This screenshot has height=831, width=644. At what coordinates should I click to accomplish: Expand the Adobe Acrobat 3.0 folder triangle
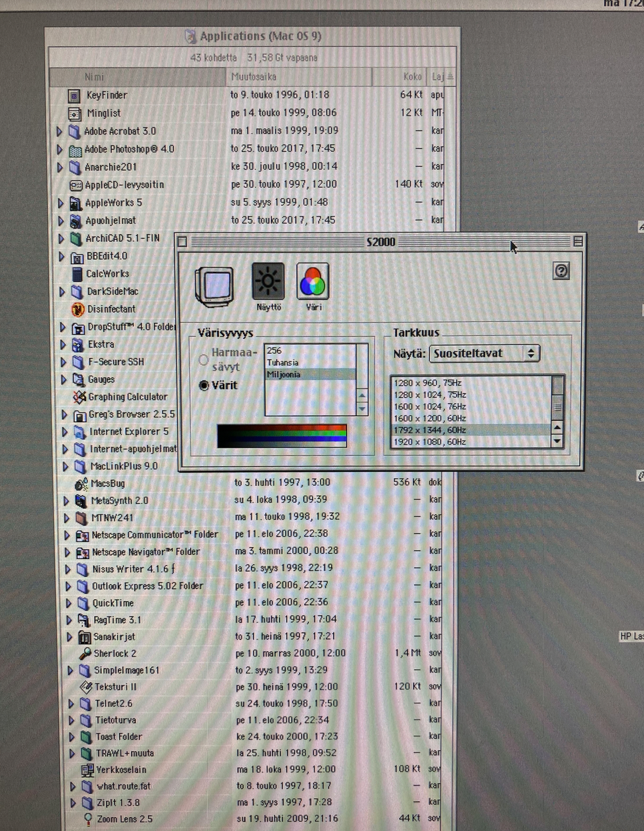59,132
